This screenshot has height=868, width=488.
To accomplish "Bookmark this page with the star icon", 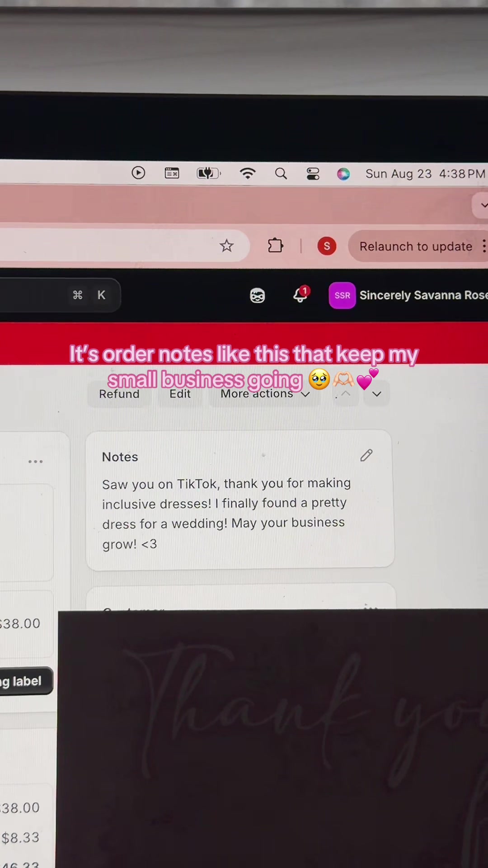I will tap(226, 245).
